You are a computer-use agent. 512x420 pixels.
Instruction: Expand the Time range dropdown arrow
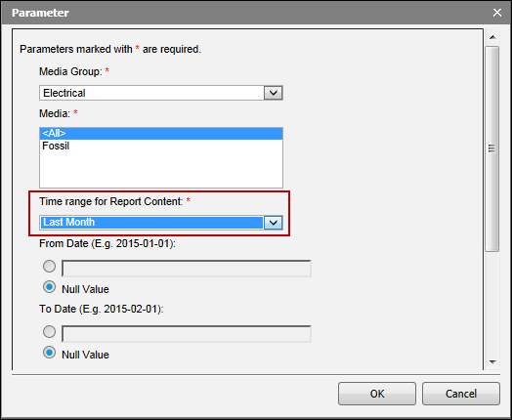pyautogui.click(x=274, y=223)
